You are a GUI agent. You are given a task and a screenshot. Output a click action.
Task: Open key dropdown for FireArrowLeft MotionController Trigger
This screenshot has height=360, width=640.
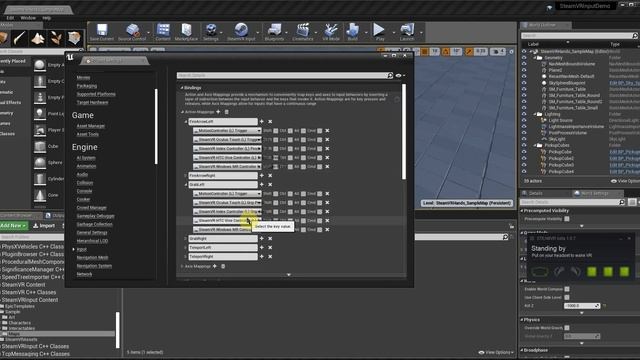click(227, 131)
